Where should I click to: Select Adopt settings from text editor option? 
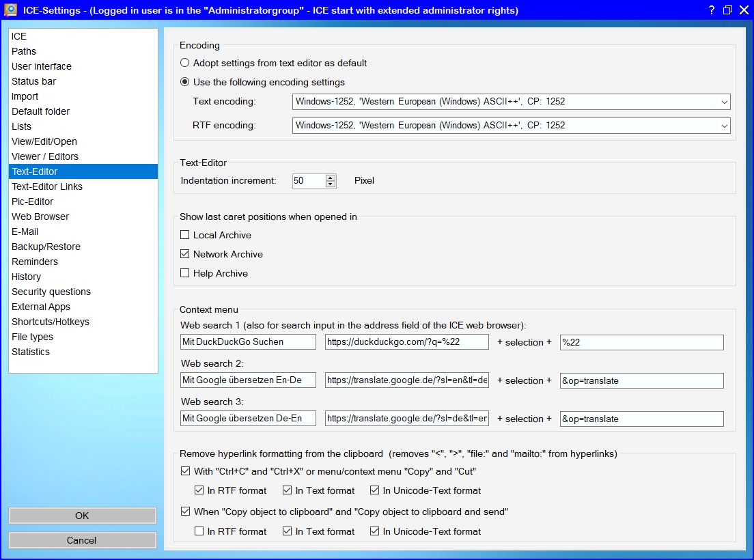coord(185,63)
